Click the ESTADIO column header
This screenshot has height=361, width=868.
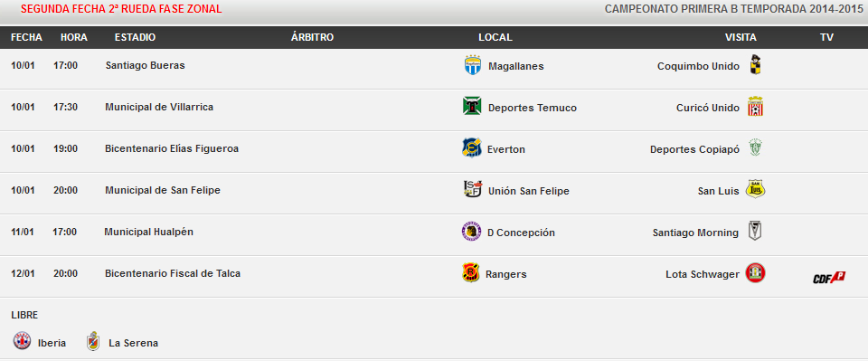(135, 38)
